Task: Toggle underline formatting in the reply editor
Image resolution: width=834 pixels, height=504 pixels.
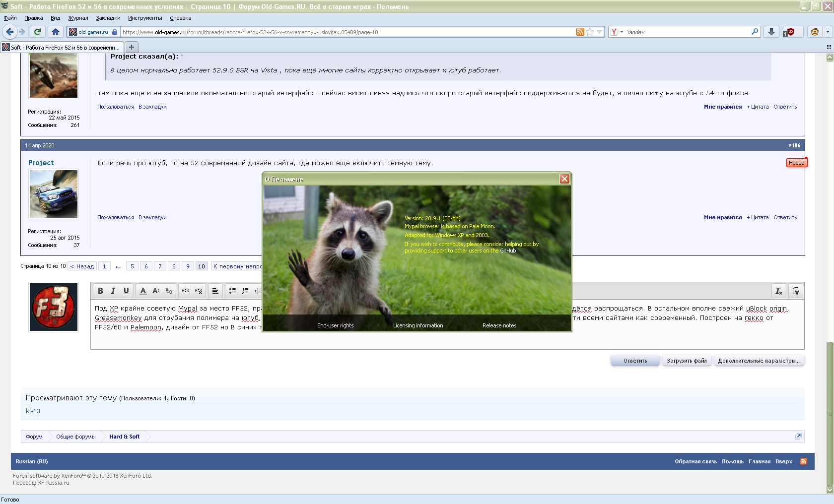Action: [126, 291]
